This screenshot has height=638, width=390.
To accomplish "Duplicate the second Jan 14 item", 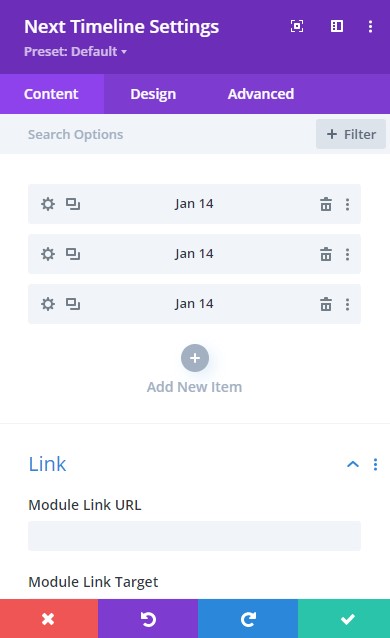I will [x=73, y=254].
